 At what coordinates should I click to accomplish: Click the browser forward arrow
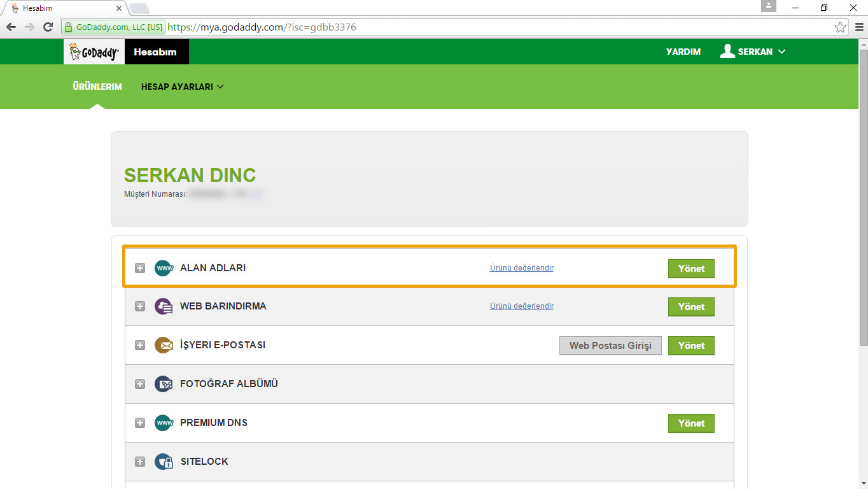[29, 27]
